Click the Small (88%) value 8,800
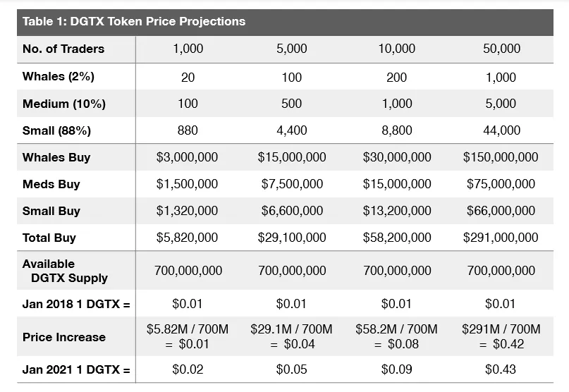Screen dimensions: 569x392 (397, 130)
